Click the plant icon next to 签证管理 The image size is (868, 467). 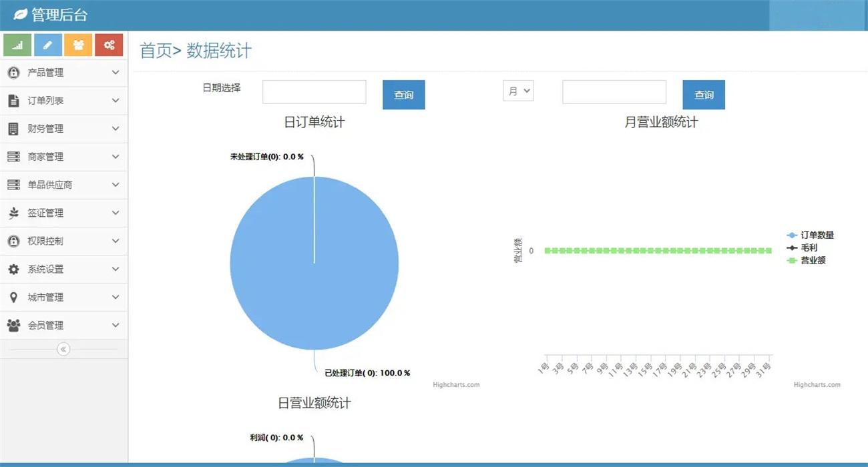[x=13, y=213]
